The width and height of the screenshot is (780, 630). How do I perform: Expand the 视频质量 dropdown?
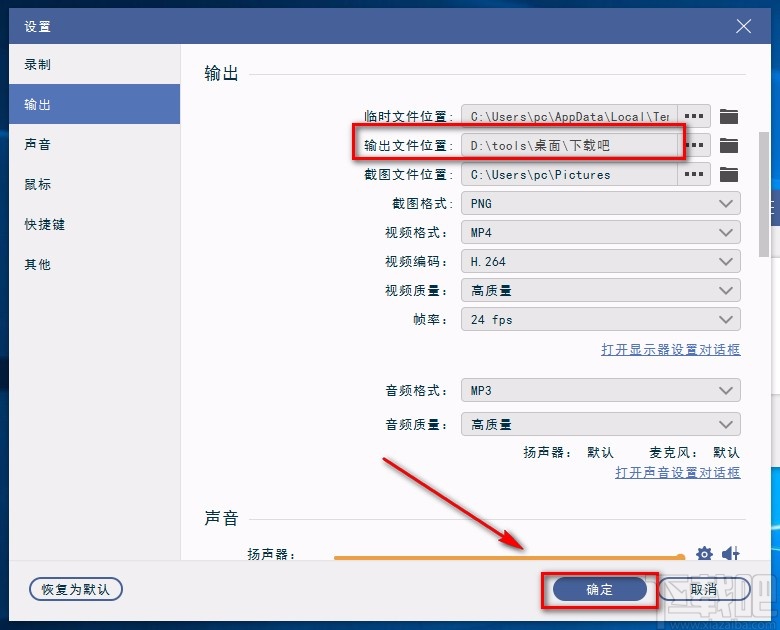coord(600,290)
